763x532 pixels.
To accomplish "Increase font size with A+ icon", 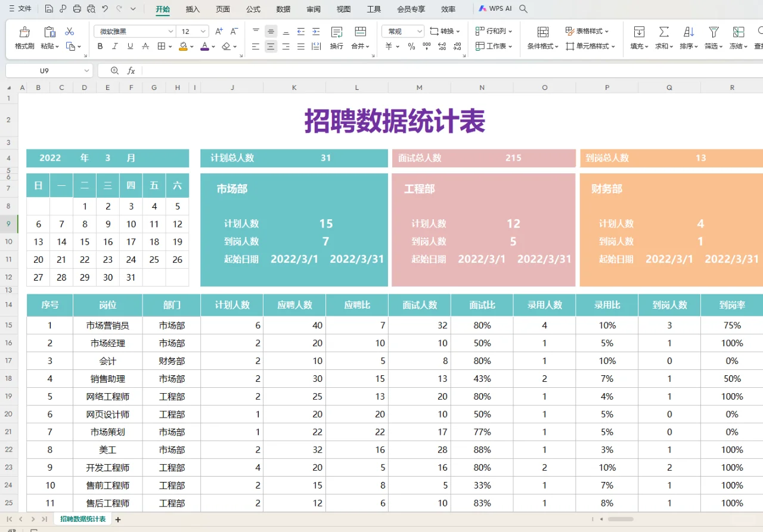I will (x=219, y=32).
